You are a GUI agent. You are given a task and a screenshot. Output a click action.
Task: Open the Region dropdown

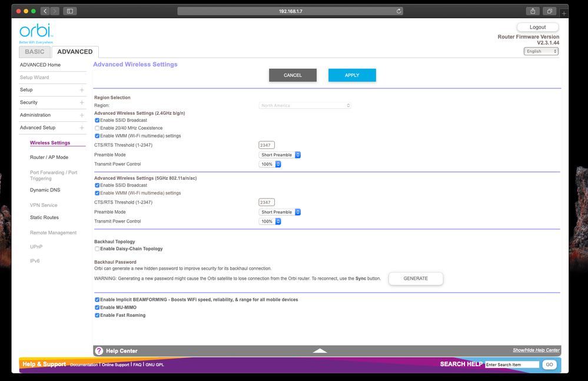tap(305, 105)
